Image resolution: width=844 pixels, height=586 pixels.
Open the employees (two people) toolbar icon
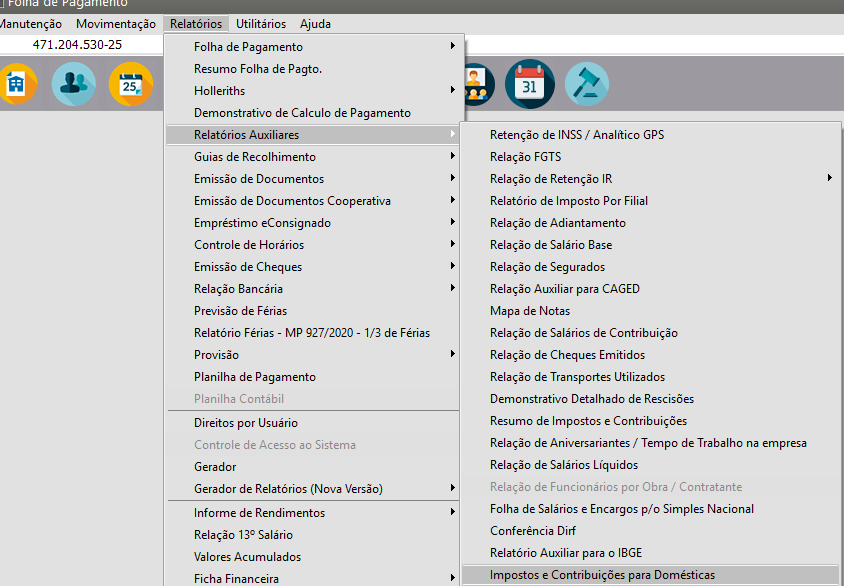tap(74, 84)
